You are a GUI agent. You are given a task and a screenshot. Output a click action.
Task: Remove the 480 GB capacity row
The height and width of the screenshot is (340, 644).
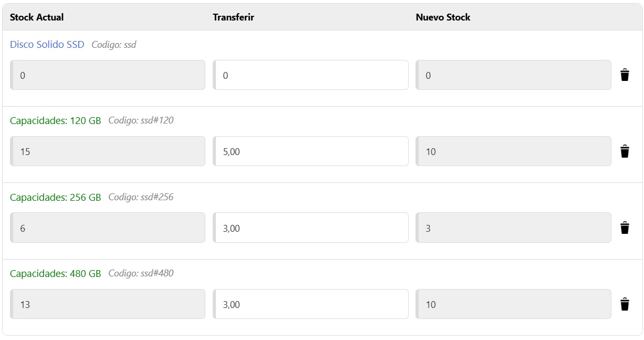(x=625, y=304)
